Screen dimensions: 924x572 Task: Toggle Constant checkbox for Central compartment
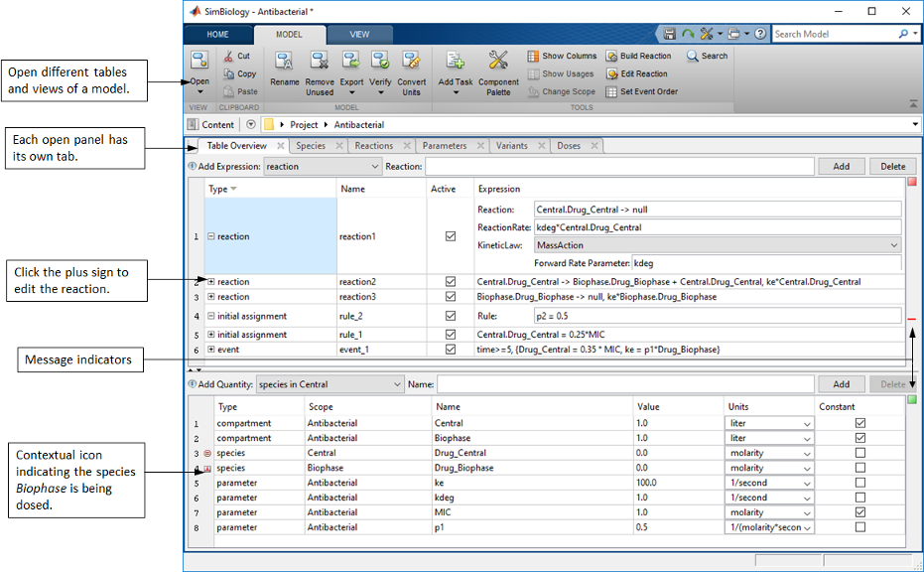click(x=859, y=423)
